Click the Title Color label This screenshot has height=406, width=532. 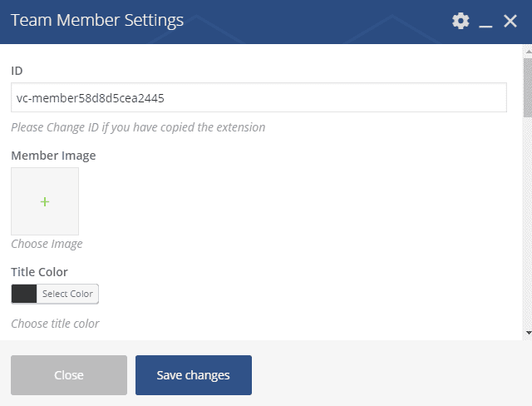pyautogui.click(x=39, y=271)
